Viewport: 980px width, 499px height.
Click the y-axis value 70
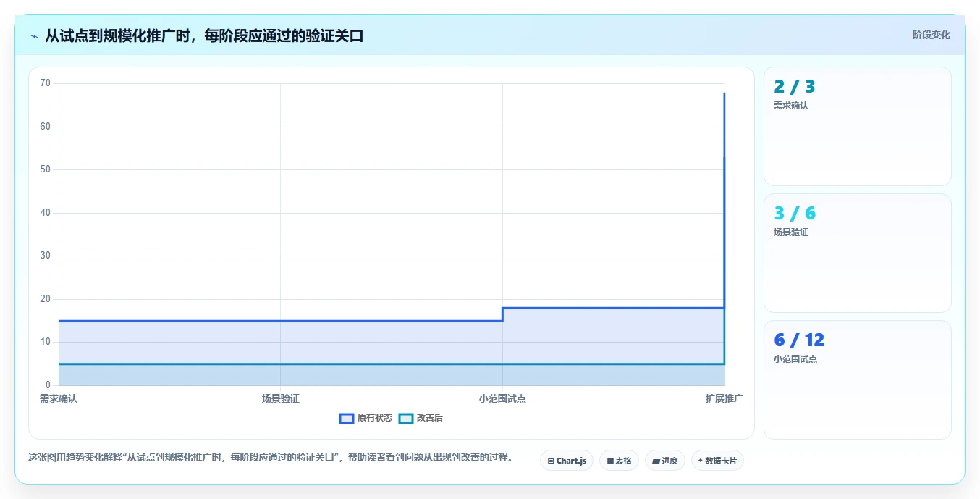[46, 83]
